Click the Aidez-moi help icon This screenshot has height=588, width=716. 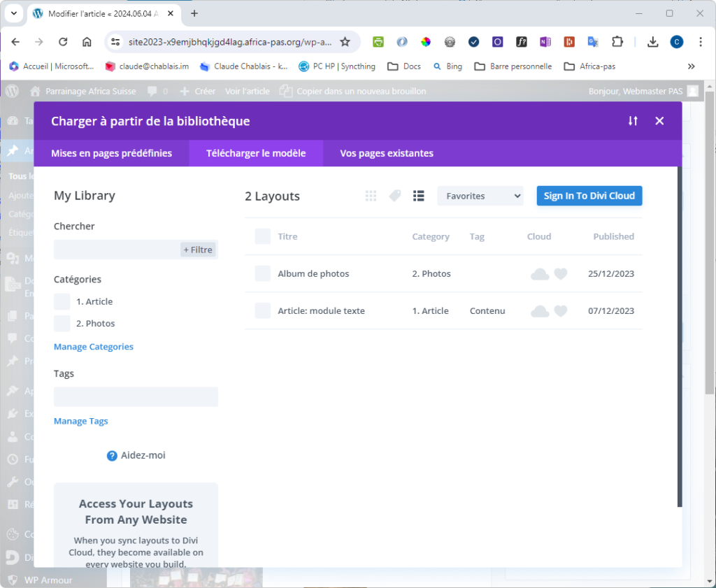tap(112, 456)
